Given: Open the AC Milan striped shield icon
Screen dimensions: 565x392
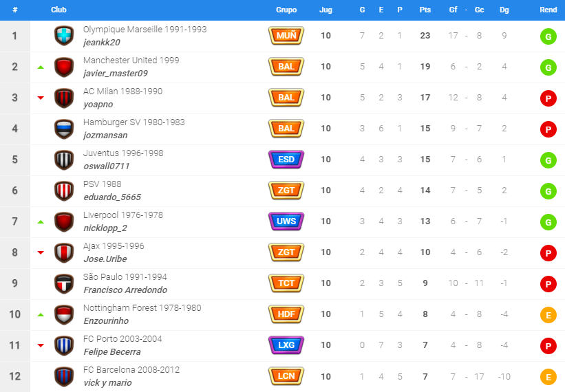Looking at the screenshot, I should 64,98.
